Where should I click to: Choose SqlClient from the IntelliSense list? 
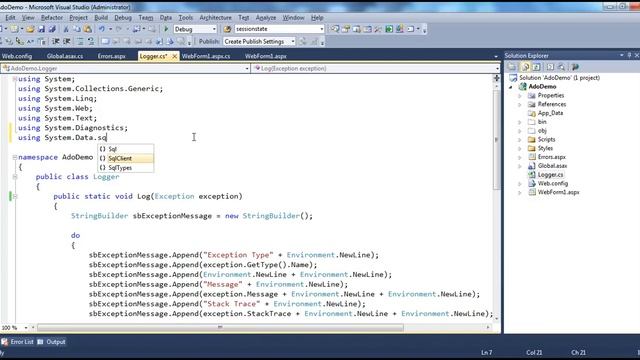click(x=126, y=158)
